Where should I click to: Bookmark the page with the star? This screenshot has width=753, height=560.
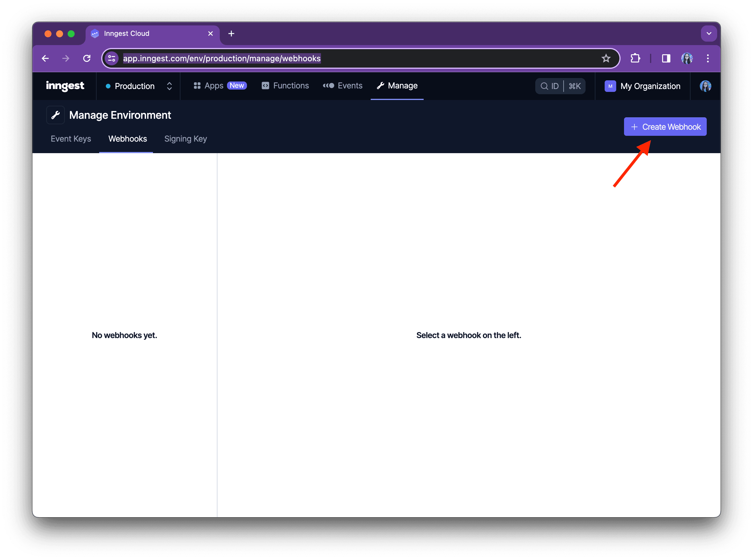tap(606, 58)
